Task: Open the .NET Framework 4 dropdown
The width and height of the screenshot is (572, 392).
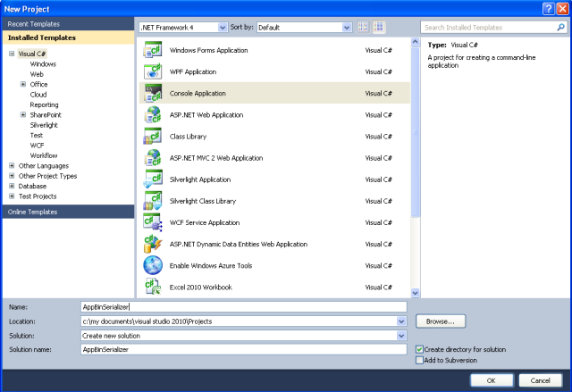Action: [183, 28]
